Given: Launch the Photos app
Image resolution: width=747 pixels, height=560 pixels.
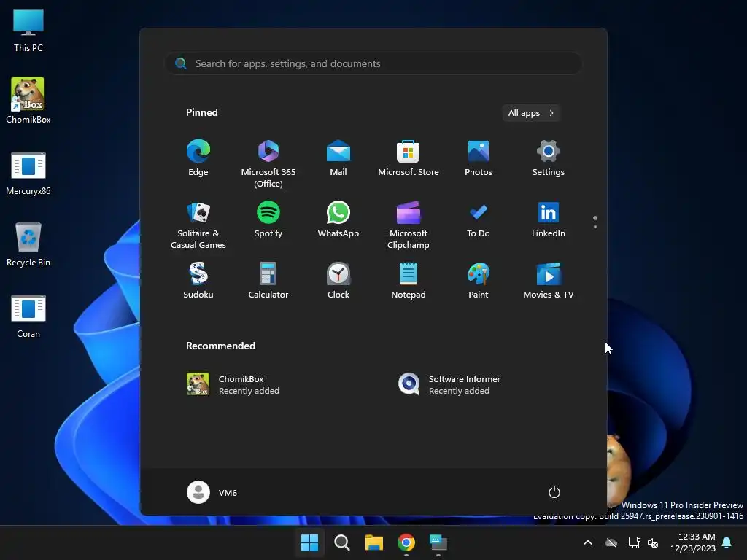Looking at the screenshot, I should pos(479,158).
